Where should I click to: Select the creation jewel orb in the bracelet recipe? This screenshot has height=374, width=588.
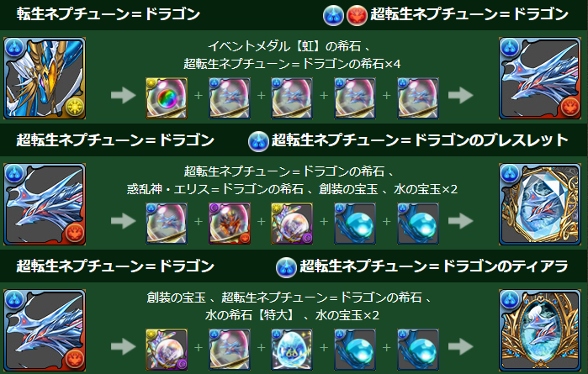pos(292,224)
